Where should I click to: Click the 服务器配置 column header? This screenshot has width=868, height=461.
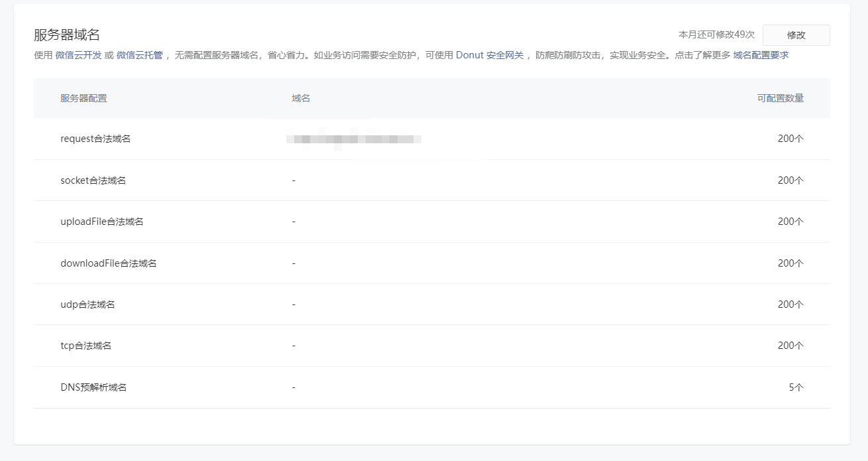click(83, 98)
